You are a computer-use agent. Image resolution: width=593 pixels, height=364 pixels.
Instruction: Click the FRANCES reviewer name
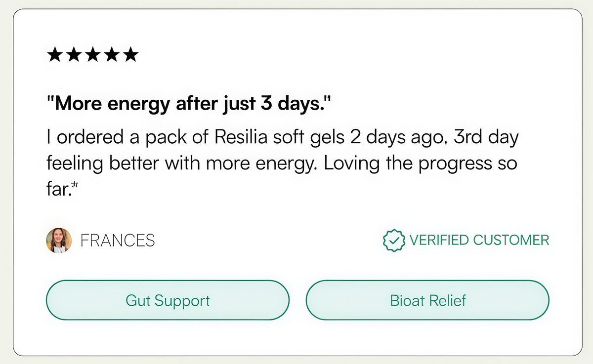click(x=118, y=241)
